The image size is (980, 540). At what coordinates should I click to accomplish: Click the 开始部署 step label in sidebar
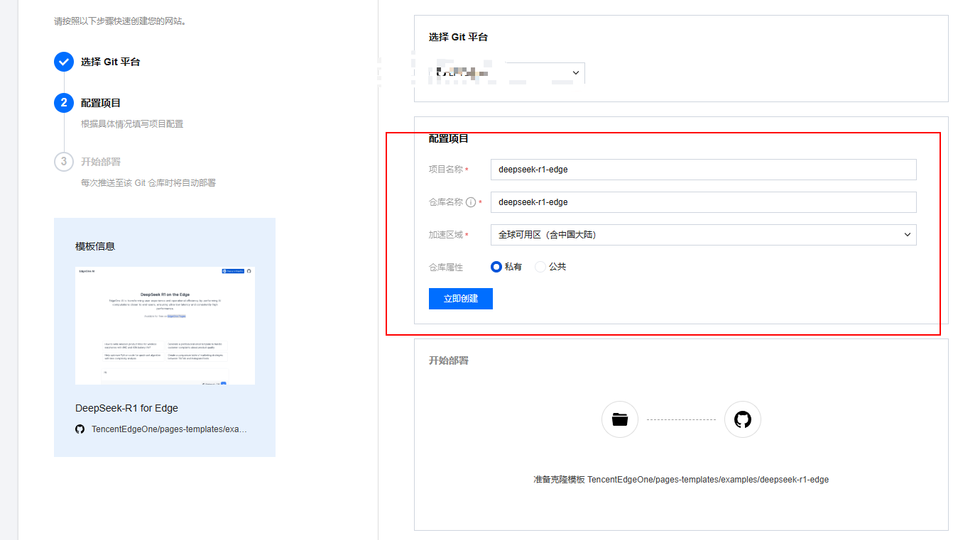pyautogui.click(x=101, y=162)
